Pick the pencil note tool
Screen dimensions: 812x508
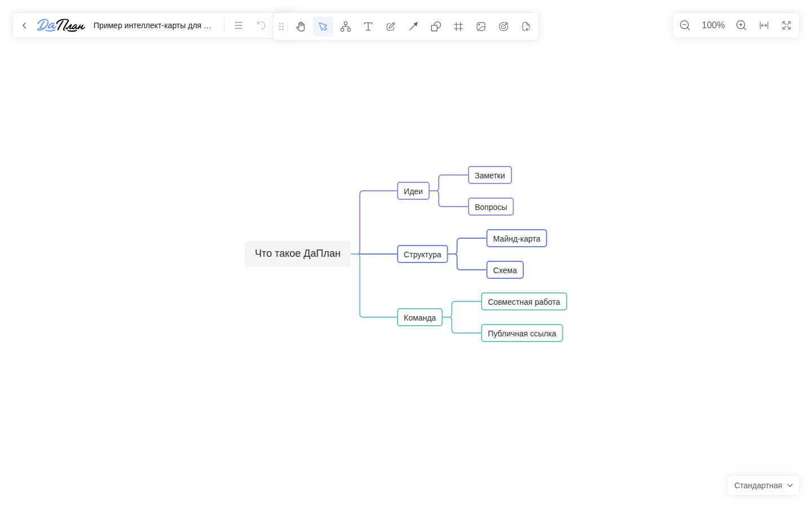(x=391, y=27)
